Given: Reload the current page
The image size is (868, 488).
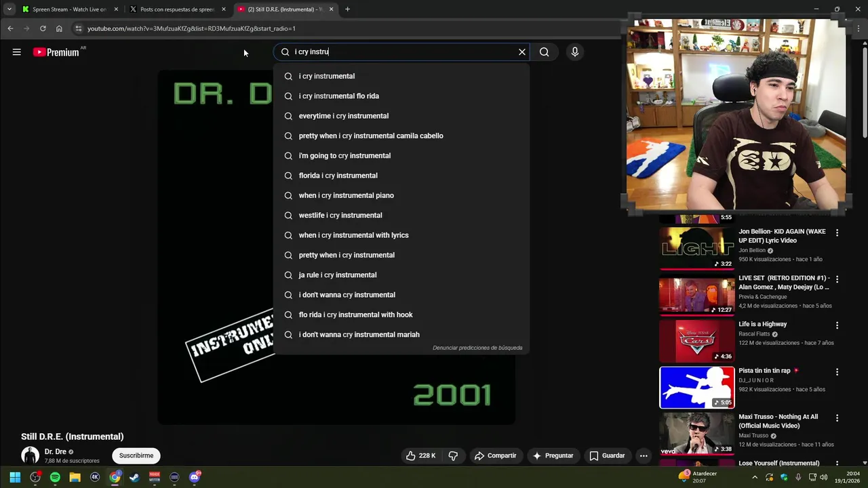Looking at the screenshot, I should click(x=43, y=28).
